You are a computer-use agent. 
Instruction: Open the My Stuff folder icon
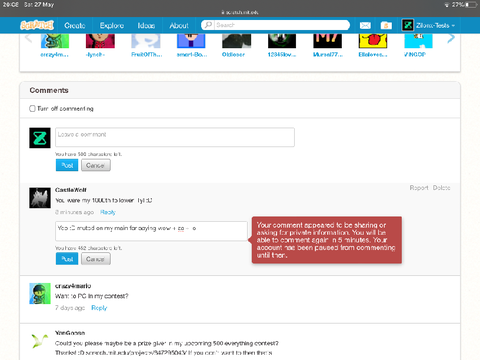click(386, 25)
